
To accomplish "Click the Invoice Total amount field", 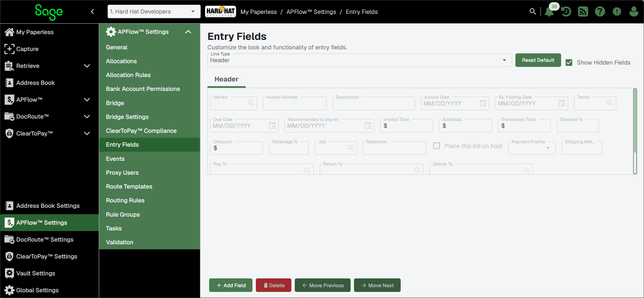I will [x=407, y=125].
